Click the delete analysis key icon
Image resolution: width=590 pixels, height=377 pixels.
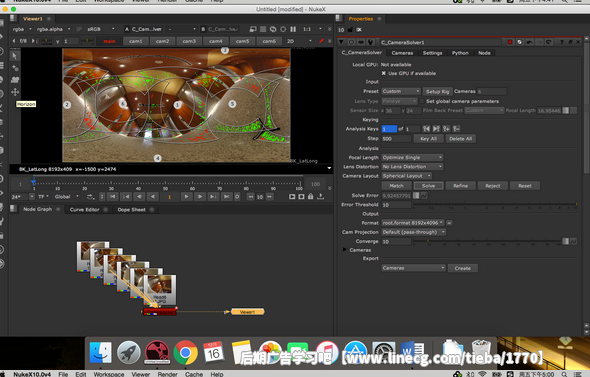(456, 129)
